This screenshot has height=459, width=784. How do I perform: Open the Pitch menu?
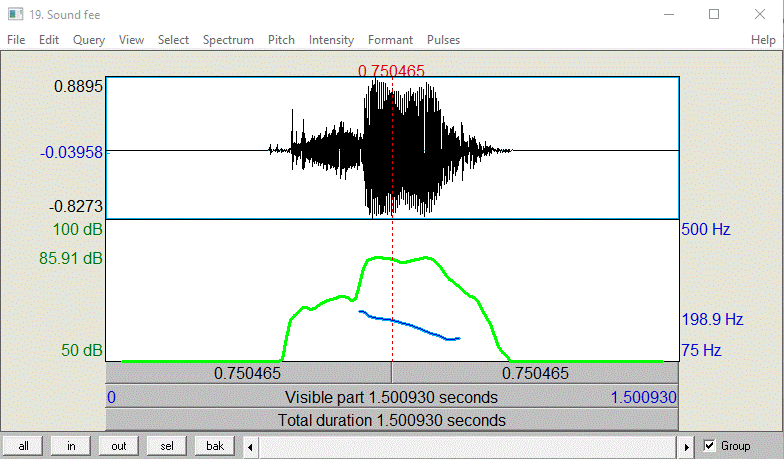(281, 40)
